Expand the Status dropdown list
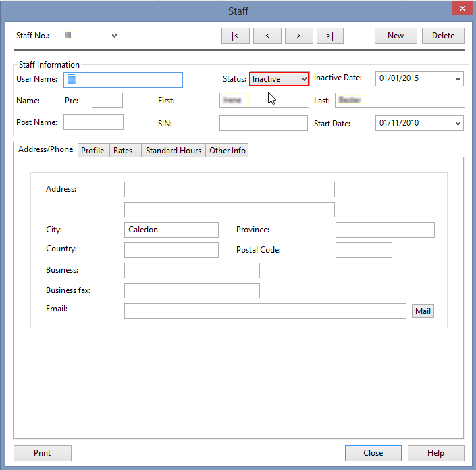Screen dimensions: 476x470 pos(303,79)
